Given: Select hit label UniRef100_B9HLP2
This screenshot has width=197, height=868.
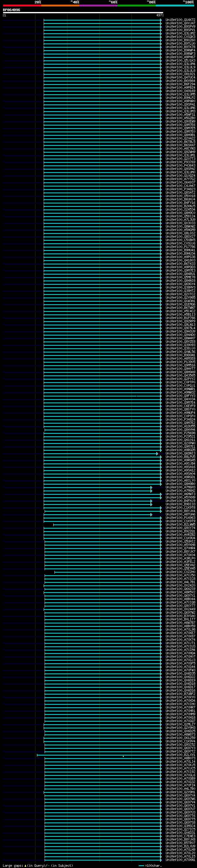Looking at the screenshot, I should point(180,98).
